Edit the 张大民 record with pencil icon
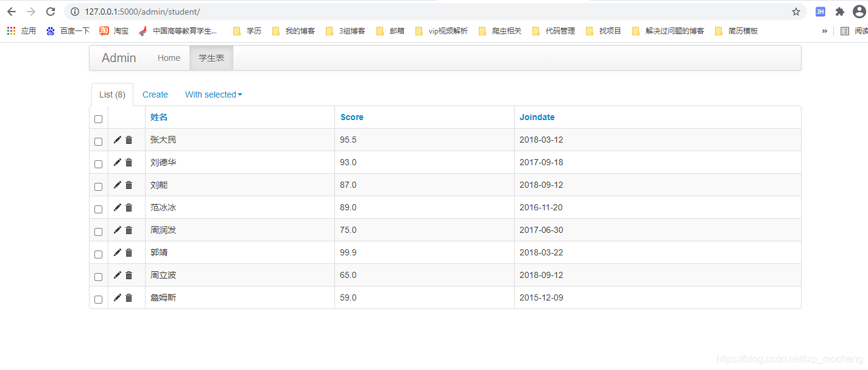 tap(118, 140)
